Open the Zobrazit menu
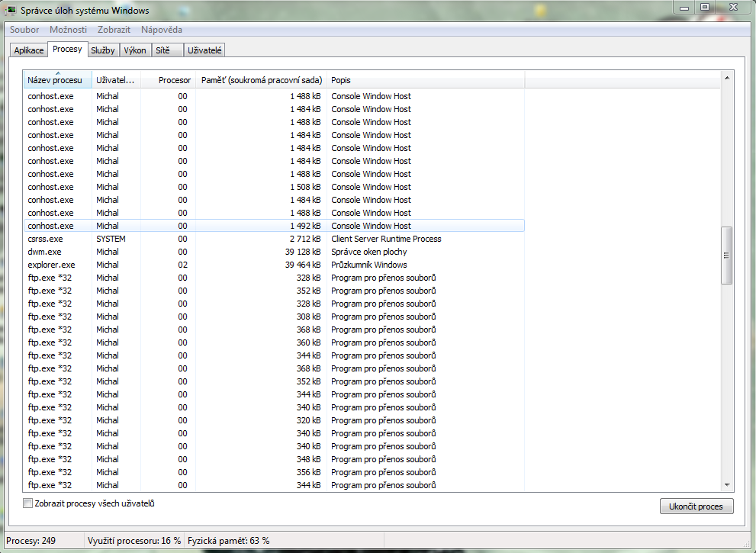 pos(114,30)
